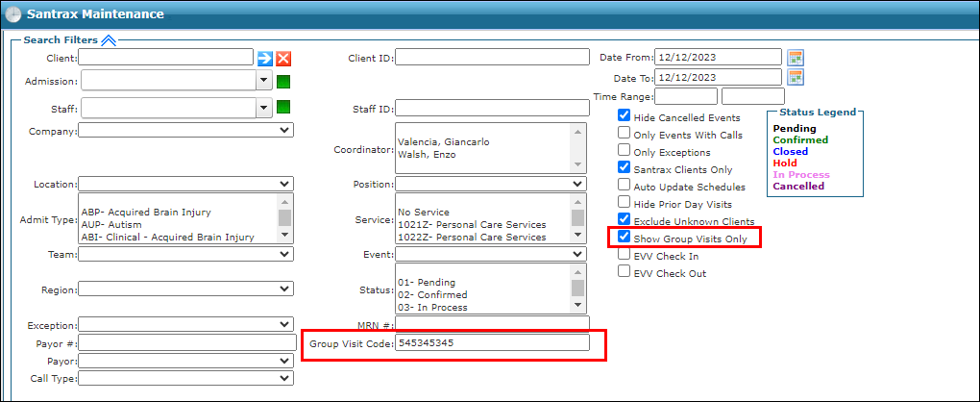Click green square icon beside Staff
This screenshot has height=402, width=980.
pos(283,107)
